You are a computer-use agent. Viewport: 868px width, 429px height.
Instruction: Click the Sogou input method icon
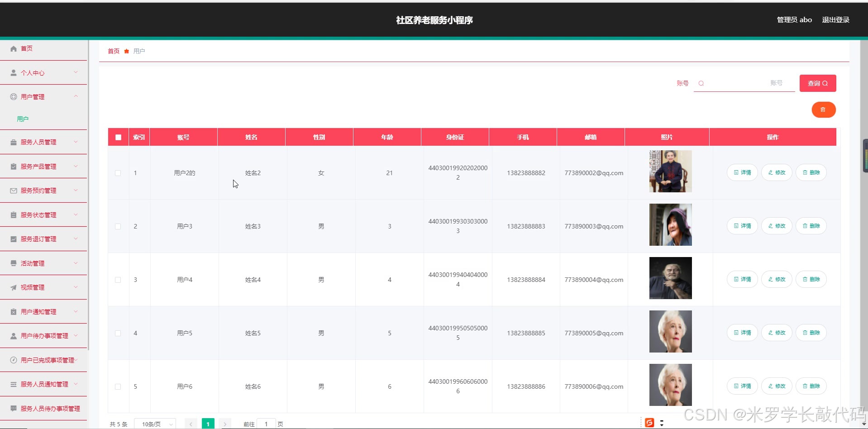[649, 423]
